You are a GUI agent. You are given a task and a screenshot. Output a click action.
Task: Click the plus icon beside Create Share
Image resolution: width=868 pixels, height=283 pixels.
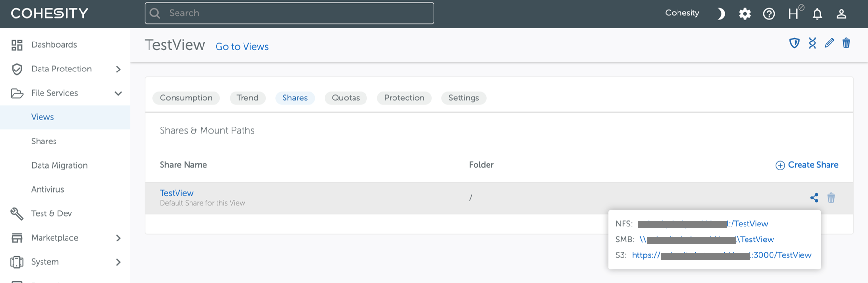780,165
